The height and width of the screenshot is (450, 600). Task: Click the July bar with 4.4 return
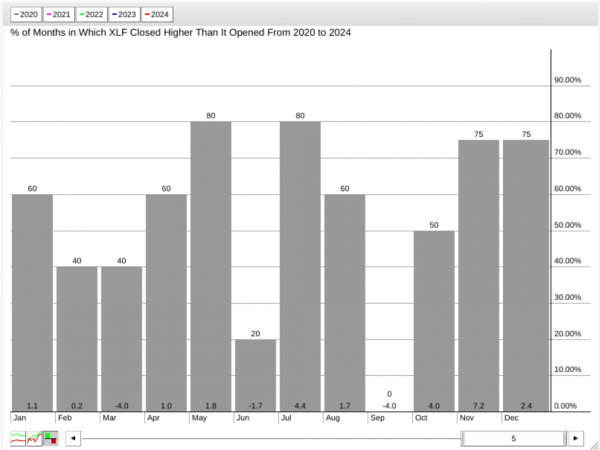[x=300, y=266]
